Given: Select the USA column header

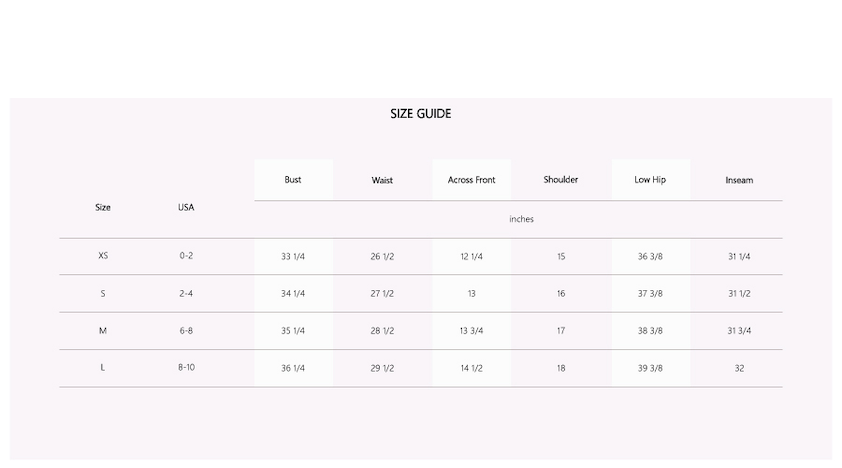Looking at the screenshot, I should [x=186, y=207].
